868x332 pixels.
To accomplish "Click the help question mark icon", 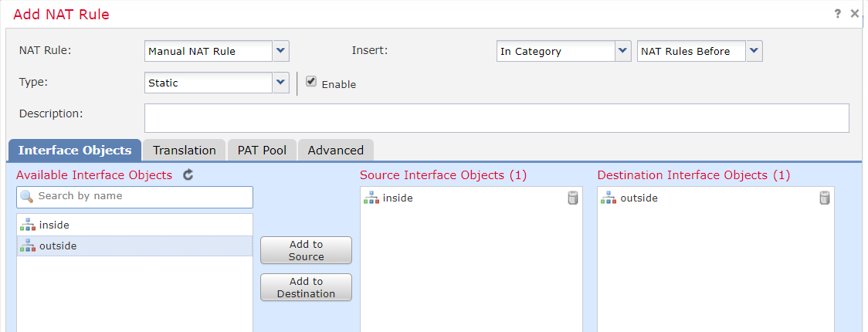I will (x=838, y=14).
